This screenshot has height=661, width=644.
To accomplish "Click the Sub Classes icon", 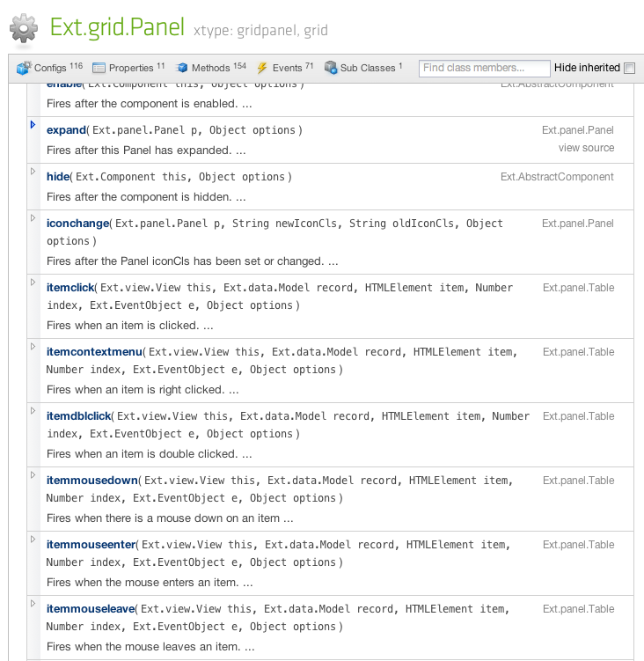I will [331, 68].
